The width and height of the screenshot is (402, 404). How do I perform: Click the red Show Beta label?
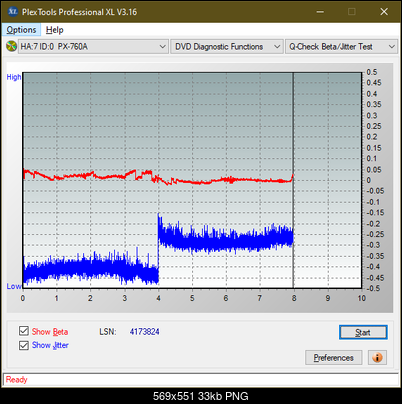point(50,332)
